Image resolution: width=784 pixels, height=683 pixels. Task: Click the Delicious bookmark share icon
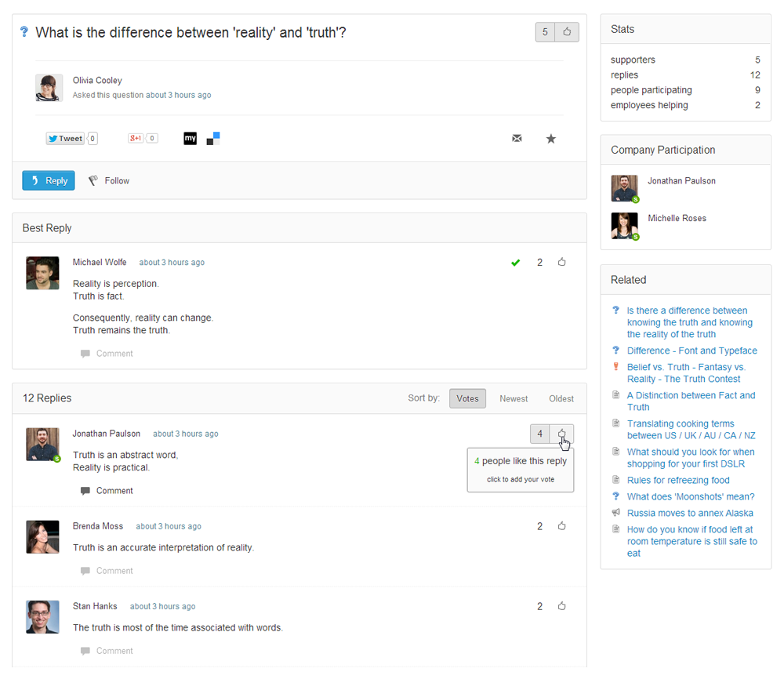click(213, 139)
